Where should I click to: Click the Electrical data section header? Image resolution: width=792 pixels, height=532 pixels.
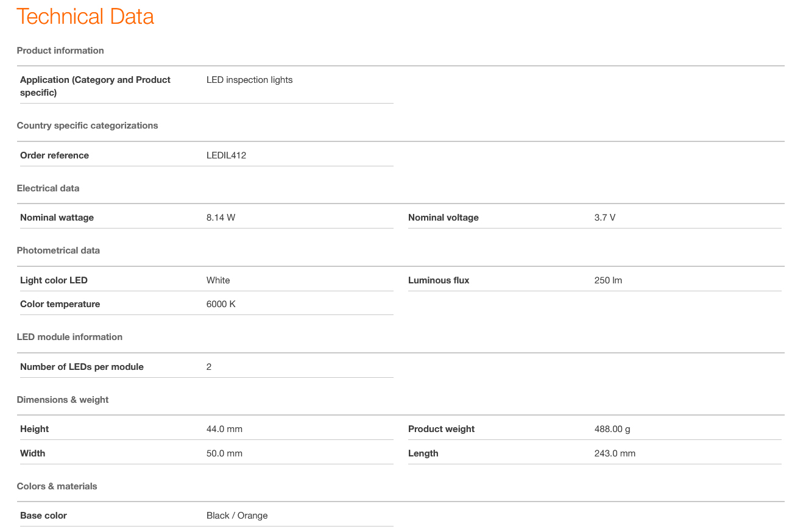[48, 188]
